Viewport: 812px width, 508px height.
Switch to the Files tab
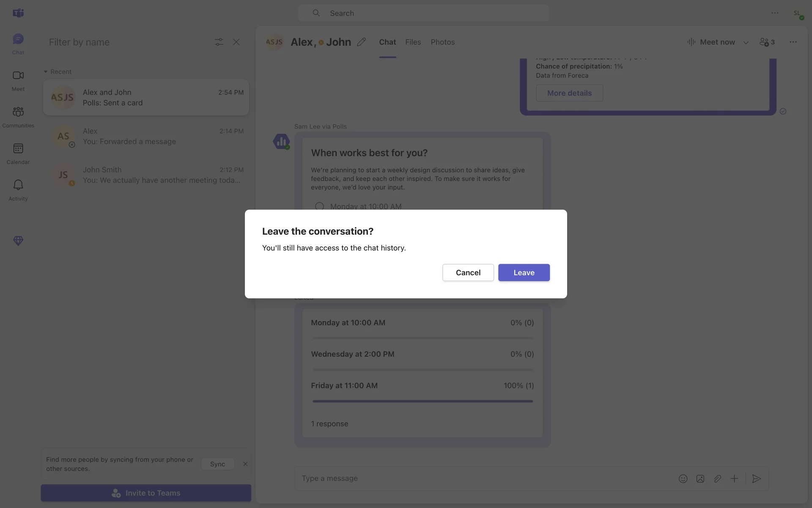413,42
